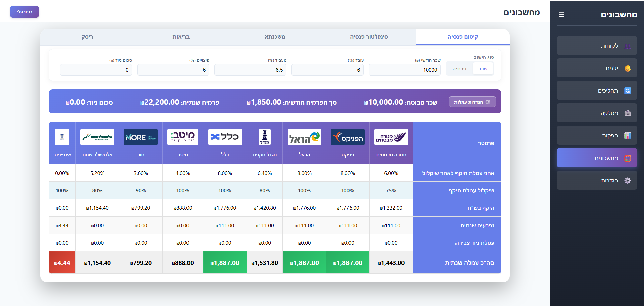Click the רפורטלי button

[x=24, y=12]
